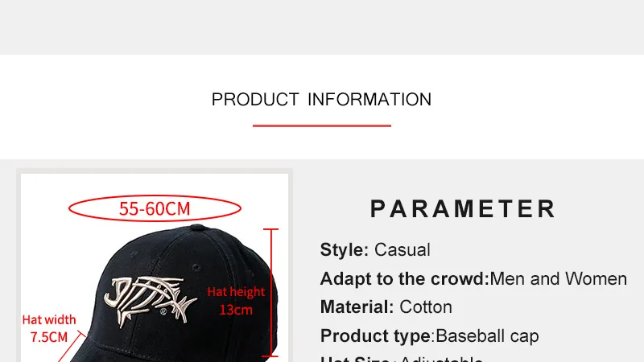Click the gray banner area at top
The image size is (644, 362).
tap(322, 27)
